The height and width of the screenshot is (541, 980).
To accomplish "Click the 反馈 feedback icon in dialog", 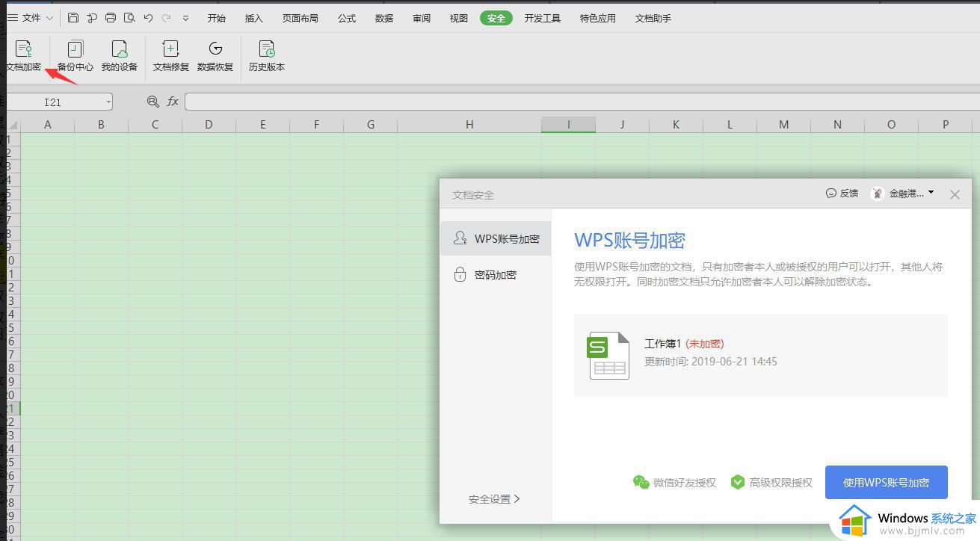I will (x=830, y=193).
